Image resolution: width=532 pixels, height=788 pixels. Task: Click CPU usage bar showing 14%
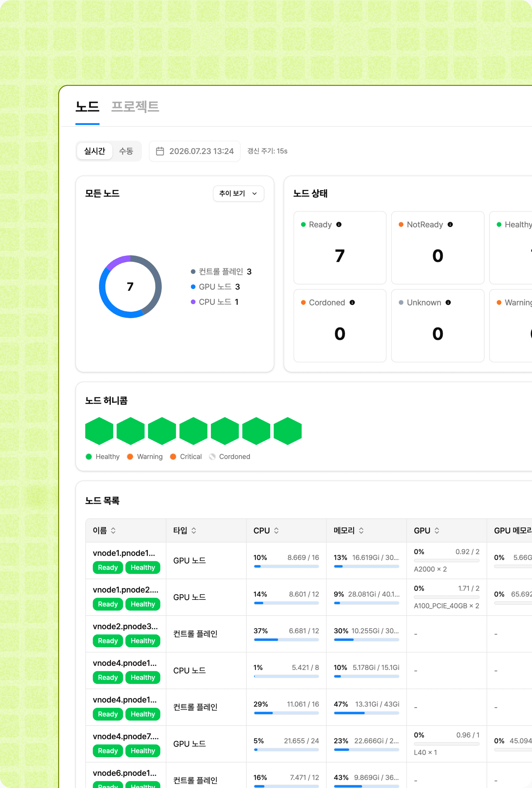[286, 603]
